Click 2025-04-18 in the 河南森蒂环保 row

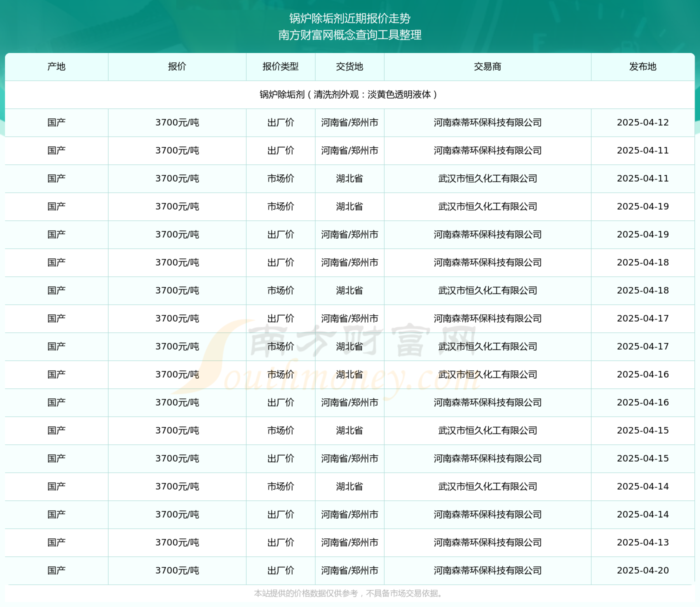[x=643, y=262]
